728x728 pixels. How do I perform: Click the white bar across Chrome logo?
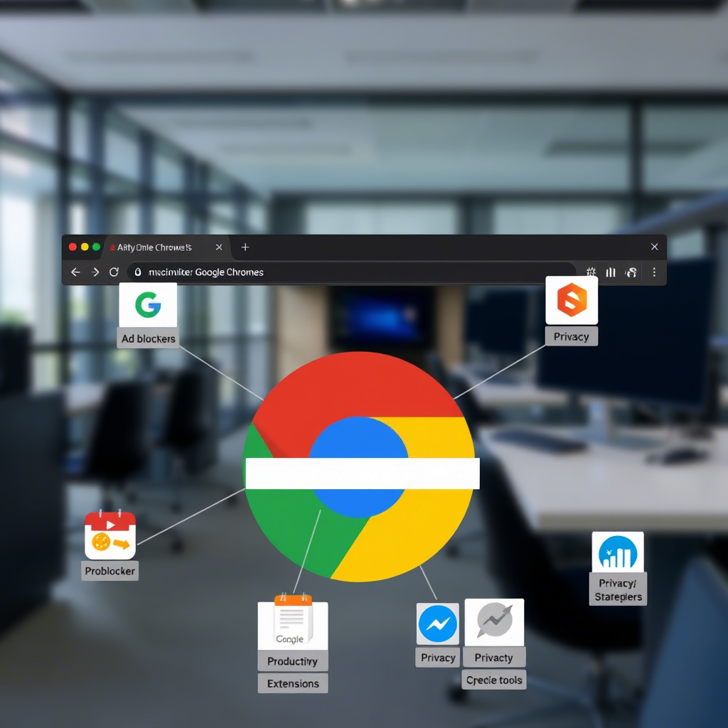[x=362, y=473]
